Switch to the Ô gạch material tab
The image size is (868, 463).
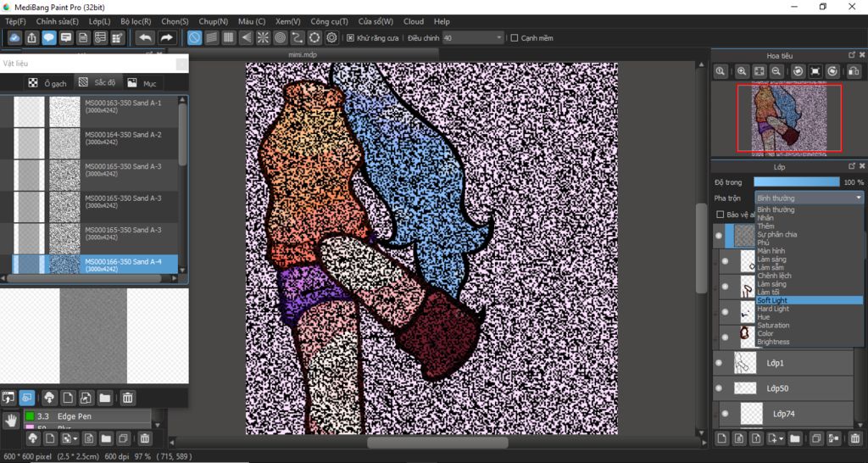point(47,83)
